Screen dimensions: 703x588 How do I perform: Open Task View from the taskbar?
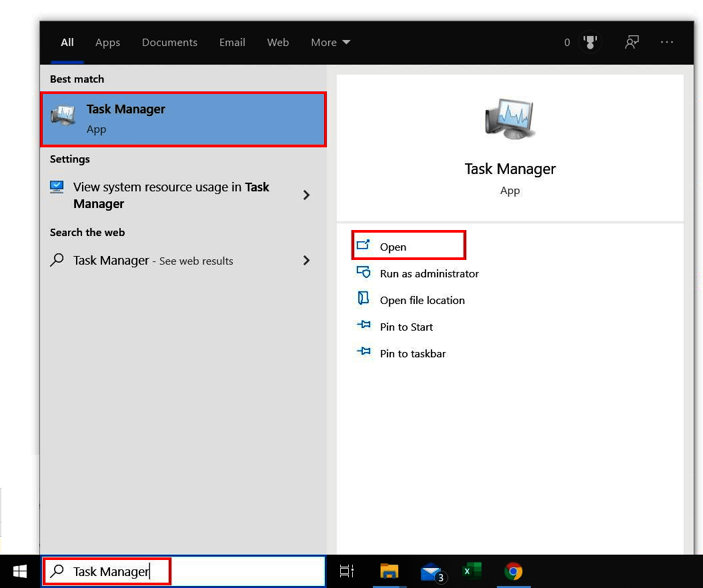click(x=346, y=571)
